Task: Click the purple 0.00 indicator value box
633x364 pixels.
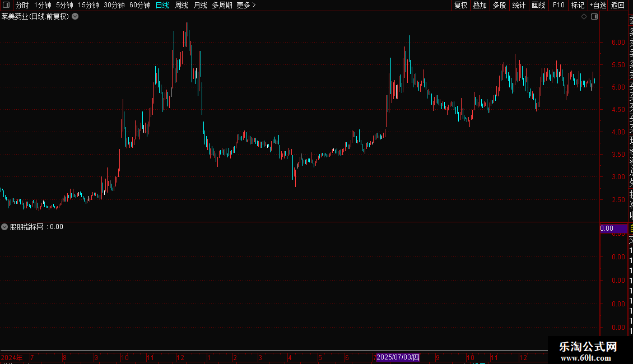Action: pos(613,228)
